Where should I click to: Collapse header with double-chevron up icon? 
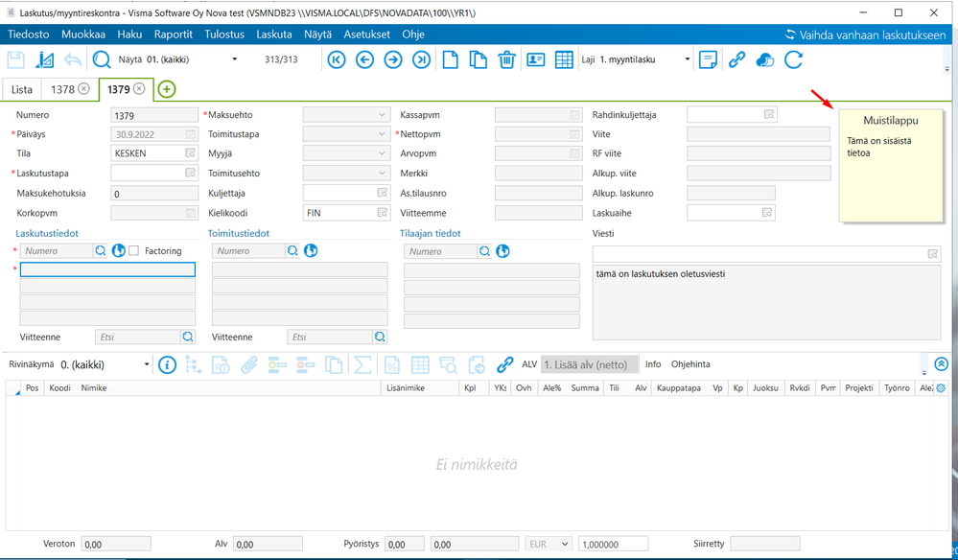click(941, 364)
